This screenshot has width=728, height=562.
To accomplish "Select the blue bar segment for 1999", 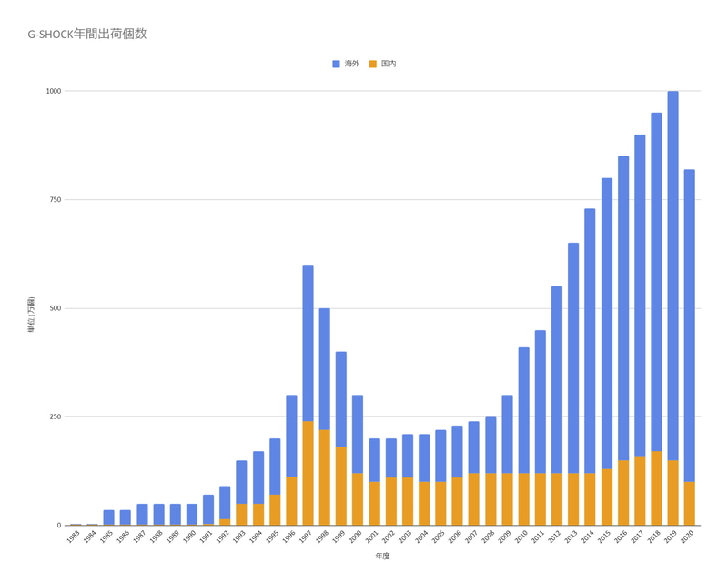I will click(340, 399).
